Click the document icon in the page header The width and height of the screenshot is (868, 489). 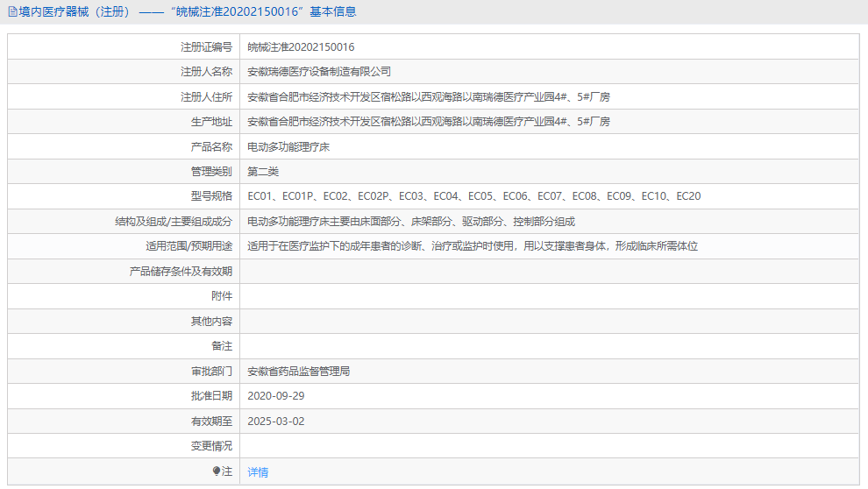[12, 11]
